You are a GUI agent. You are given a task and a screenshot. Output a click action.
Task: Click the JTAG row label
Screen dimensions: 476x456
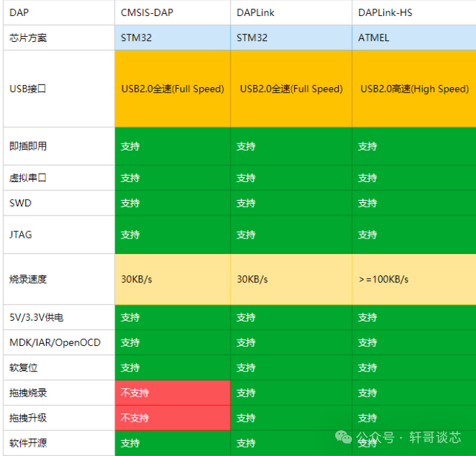click(x=59, y=234)
